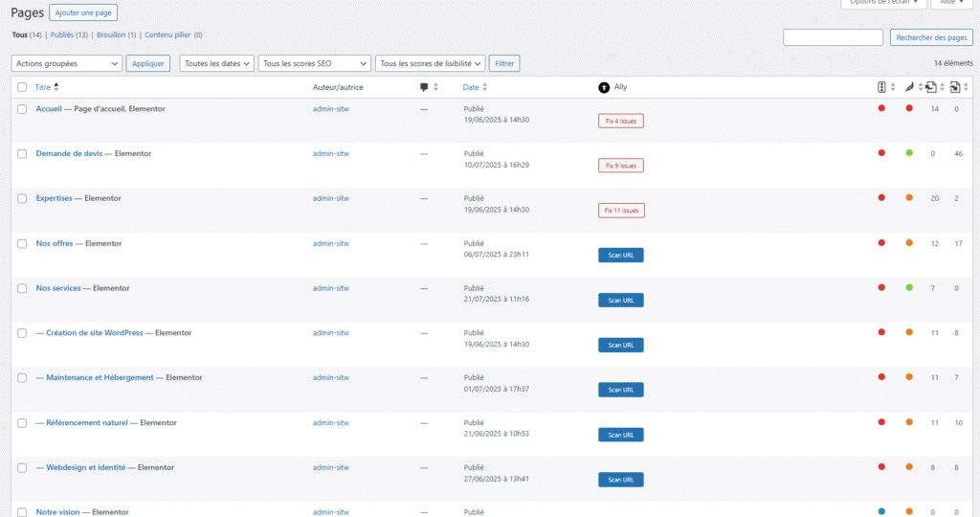Sort by outgoing internal links icon
This screenshot has width=980, height=517.
[x=931, y=87]
